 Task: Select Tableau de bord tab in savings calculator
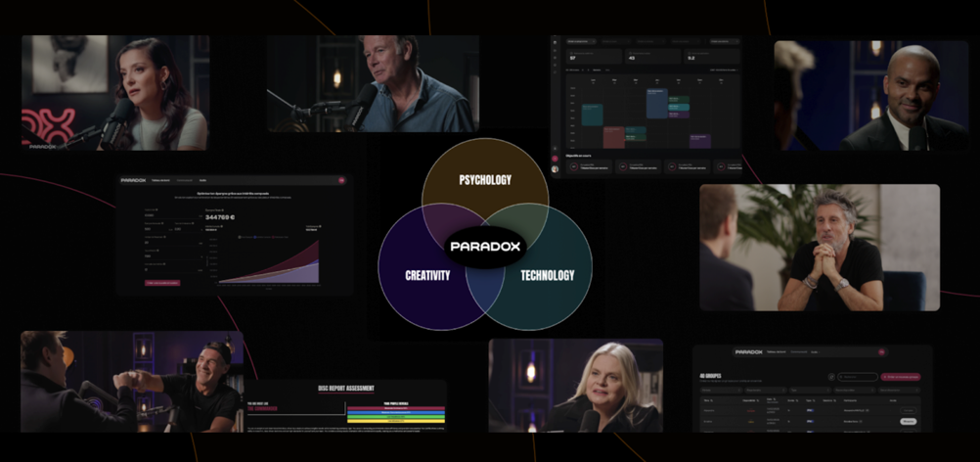pyautogui.click(x=160, y=180)
